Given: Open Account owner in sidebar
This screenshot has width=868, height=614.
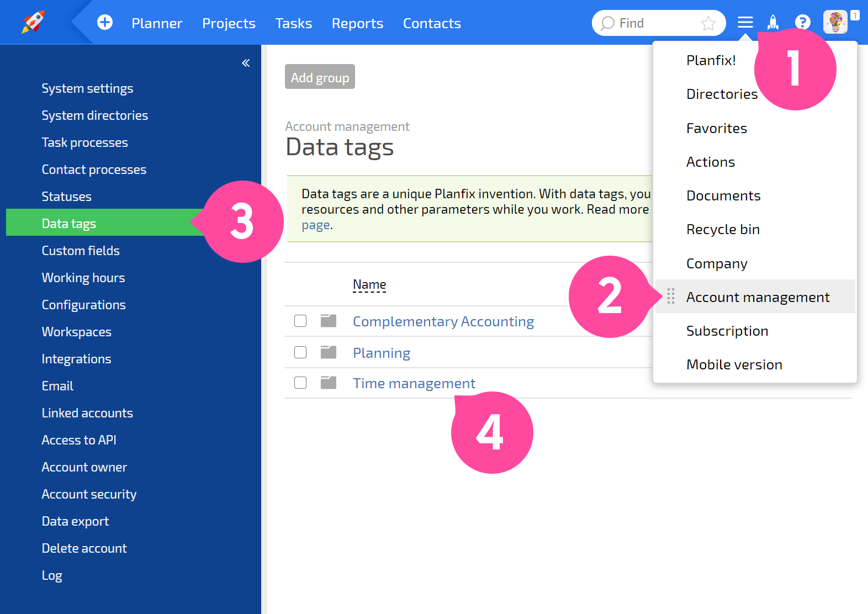Looking at the screenshot, I should (84, 467).
